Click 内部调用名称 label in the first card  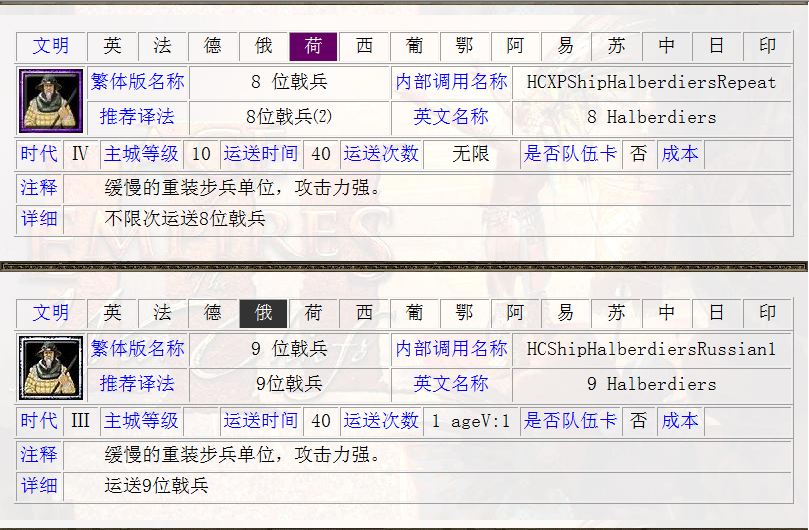(451, 82)
